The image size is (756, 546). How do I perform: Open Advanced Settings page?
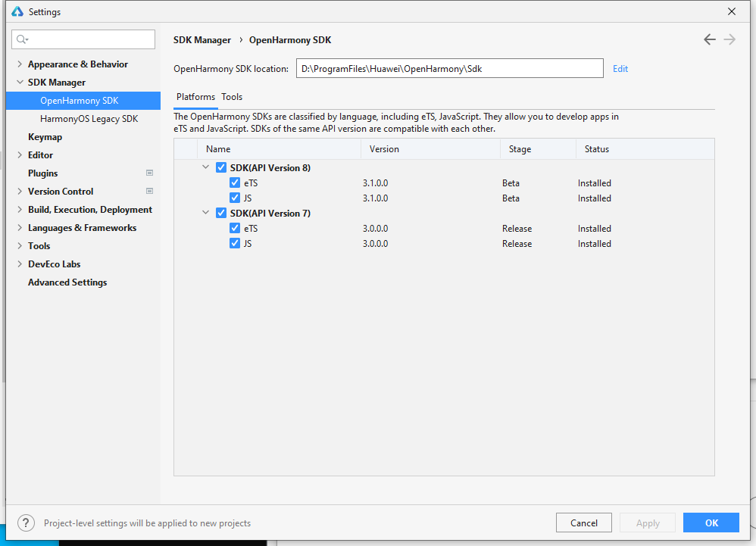point(67,282)
